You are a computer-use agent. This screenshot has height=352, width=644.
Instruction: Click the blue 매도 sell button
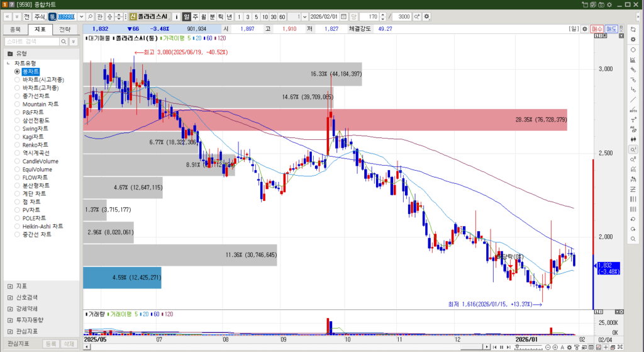(x=611, y=29)
